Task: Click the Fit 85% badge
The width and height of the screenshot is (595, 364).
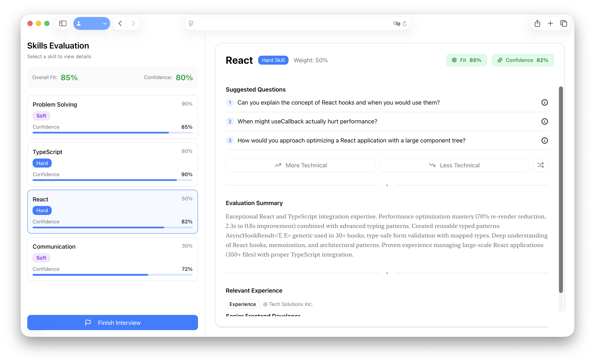Action: pyautogui.click(x=466, y=60)
